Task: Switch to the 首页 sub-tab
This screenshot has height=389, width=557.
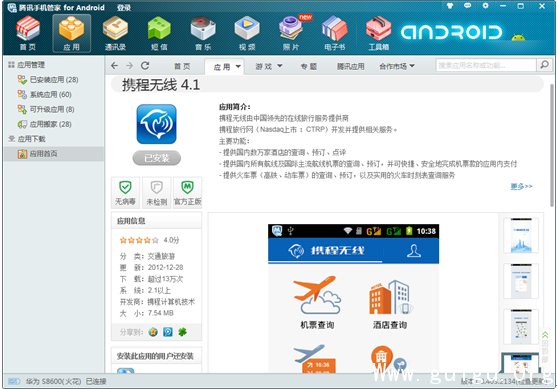Action: (182, 66)
